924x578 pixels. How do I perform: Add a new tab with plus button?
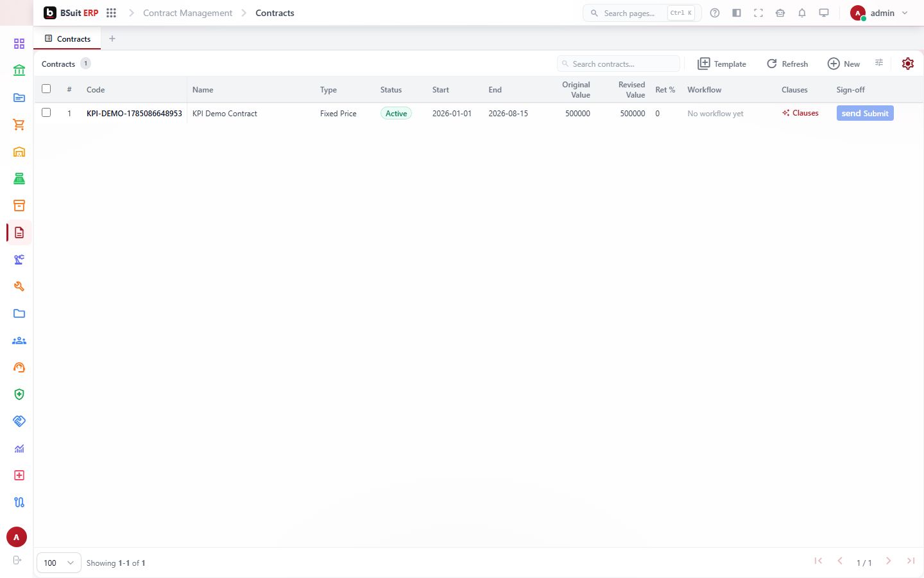point(112,39)
